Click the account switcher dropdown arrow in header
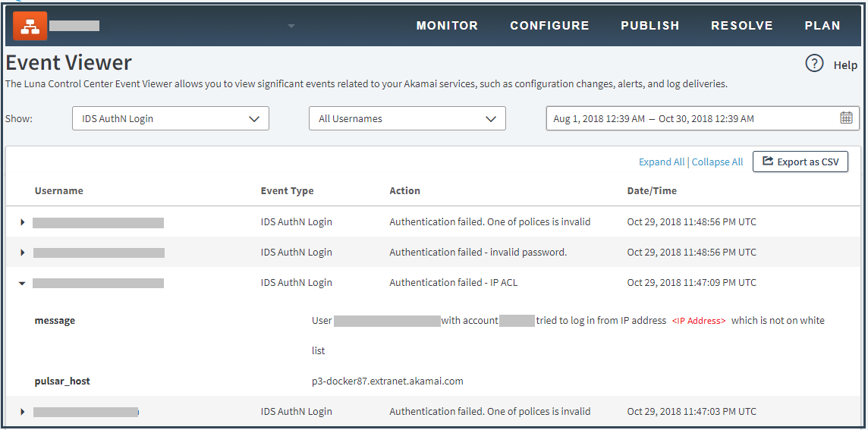868x430 pixels. 291,27
